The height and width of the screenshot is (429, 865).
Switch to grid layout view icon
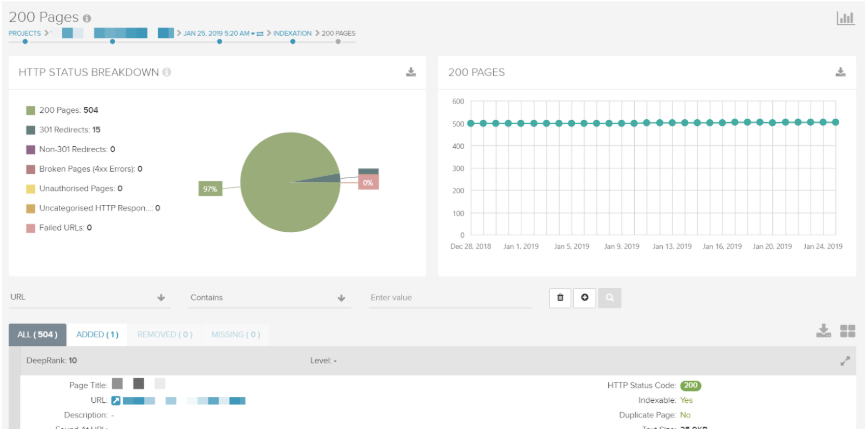point(847,331)
